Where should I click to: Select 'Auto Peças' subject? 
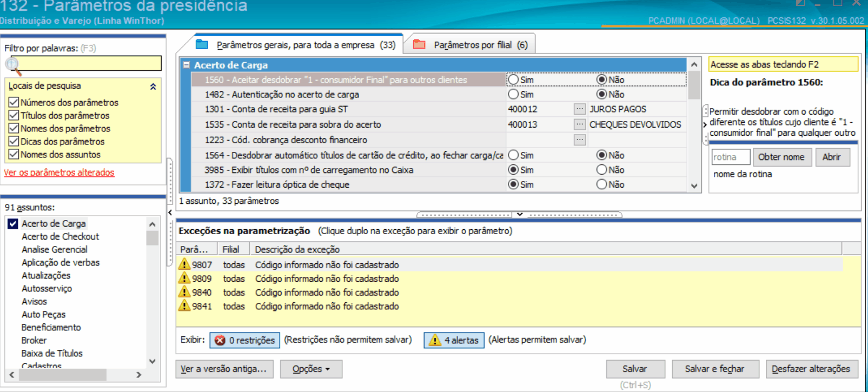43,314
